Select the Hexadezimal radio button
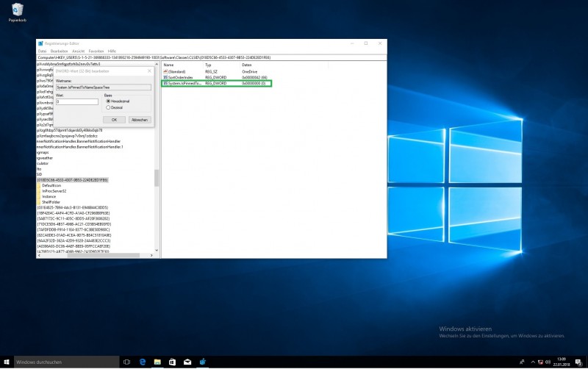588x369 pixels. coord(108,101)
